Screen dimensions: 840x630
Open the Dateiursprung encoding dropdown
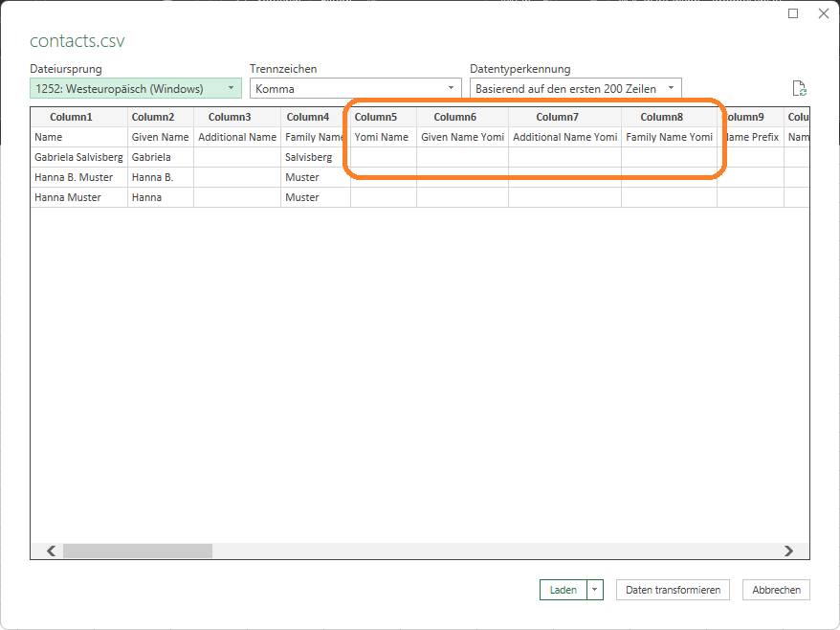tap(135, 89)
